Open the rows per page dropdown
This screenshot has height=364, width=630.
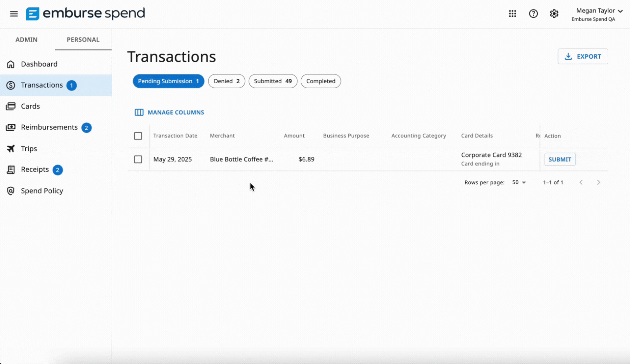(519, 182)
